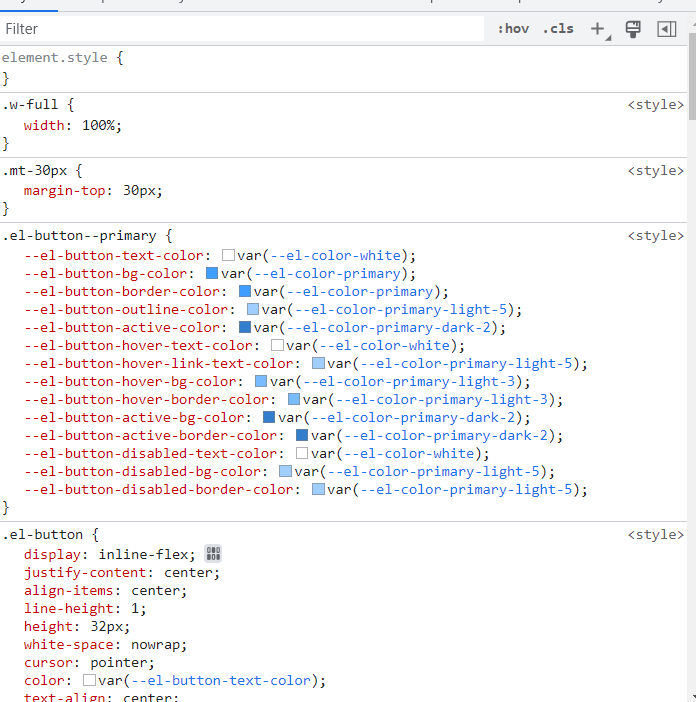This screenshot has width=696, height=702.
Task: Open color swatch for --el-button-disabled-text-color
Action: [302, 453]
